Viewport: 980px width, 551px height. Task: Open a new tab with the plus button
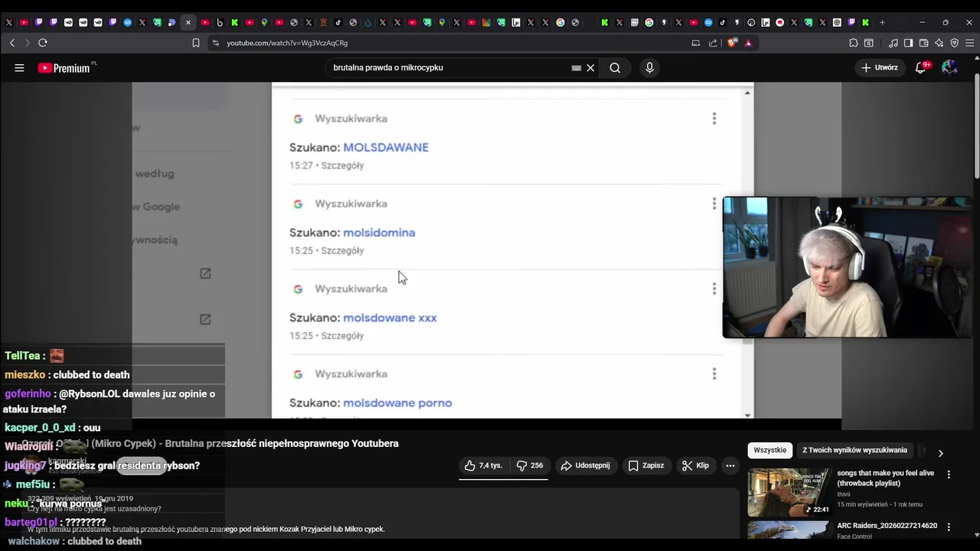(x=882, y=23)
